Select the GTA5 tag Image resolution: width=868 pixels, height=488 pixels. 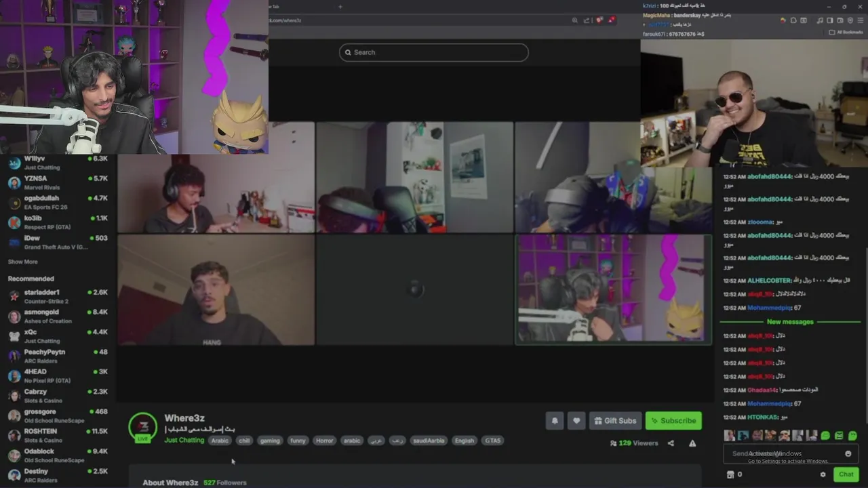pyautogui.click(x=493, y=441)
